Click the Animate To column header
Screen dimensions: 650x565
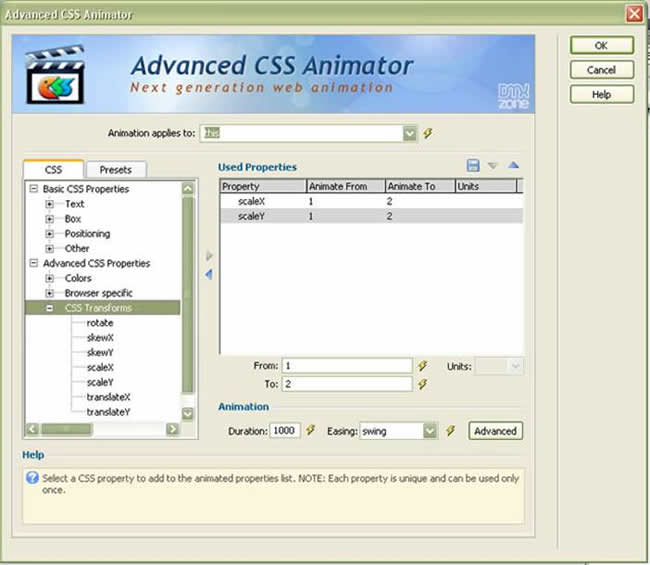(x=420, y=187)
